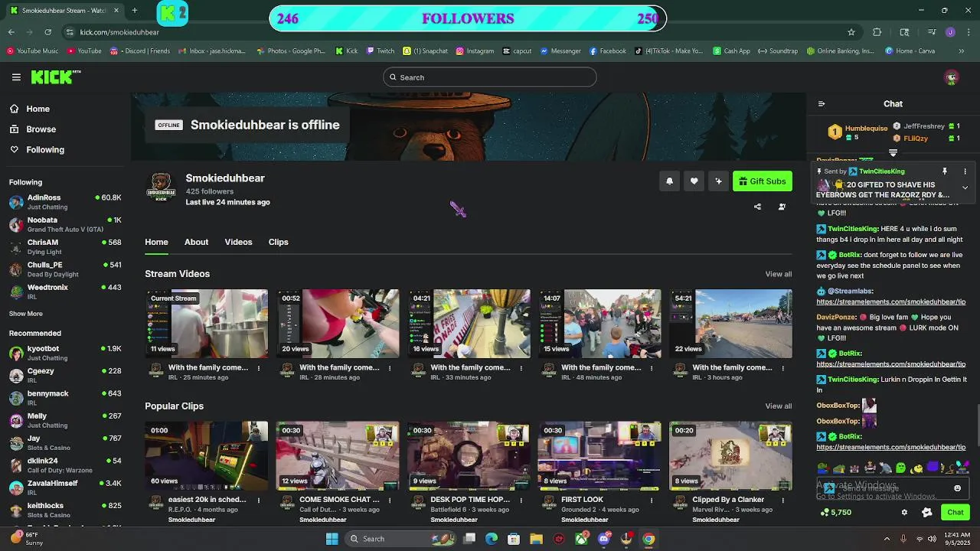This screenshot has width=980, height=551.
Task: Show hidden system tray icons
Action: [x=887, y=539]
